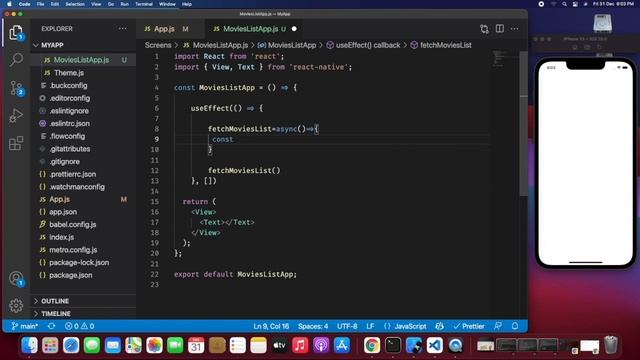Open App.js in the explorer tree
The width and height of the screenshot is (640, 360).
84,199
